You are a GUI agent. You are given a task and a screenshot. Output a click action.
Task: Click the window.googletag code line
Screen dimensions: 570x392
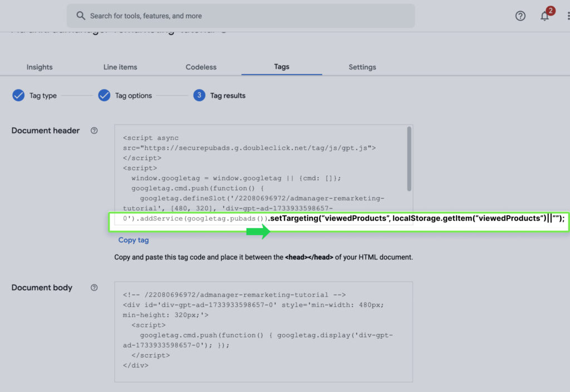click(236, 178)
